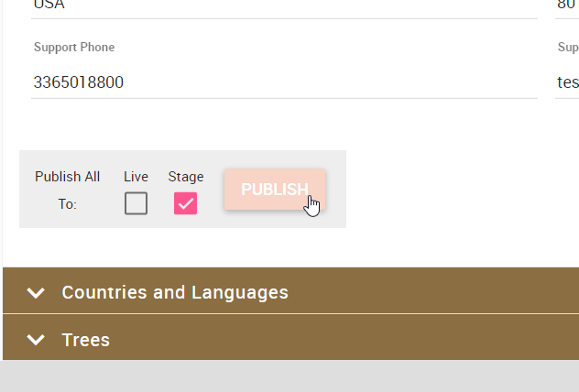Click the Live checkbox label text

click(136, 177)
